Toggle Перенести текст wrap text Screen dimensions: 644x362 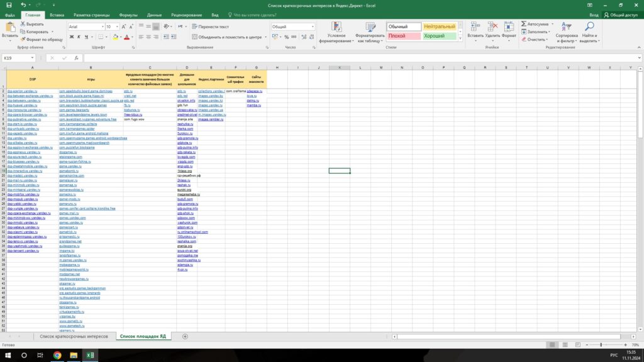(x=210, y=26)
